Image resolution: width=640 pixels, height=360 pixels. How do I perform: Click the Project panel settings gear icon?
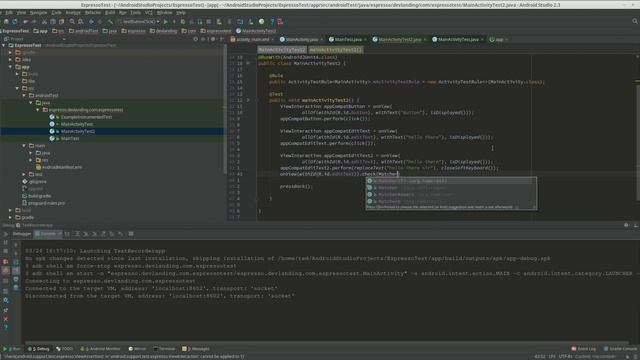[x=213, y=39]
